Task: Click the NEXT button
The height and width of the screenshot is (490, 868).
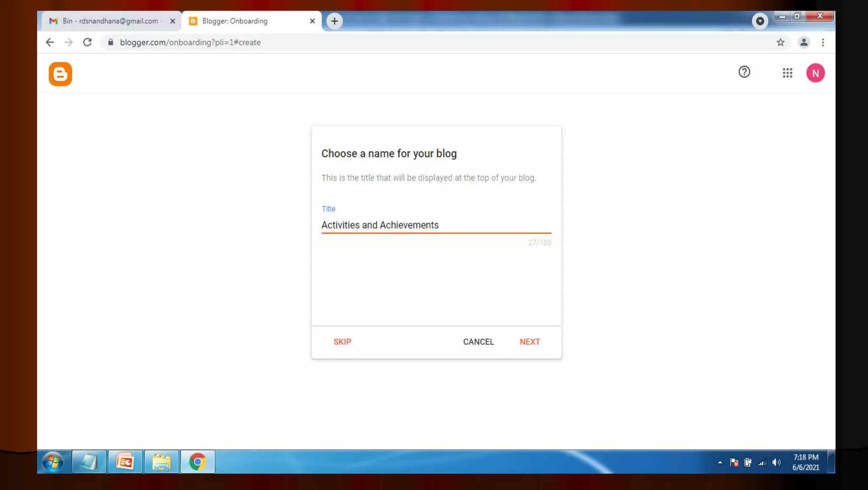Action: tap(529, 342)
